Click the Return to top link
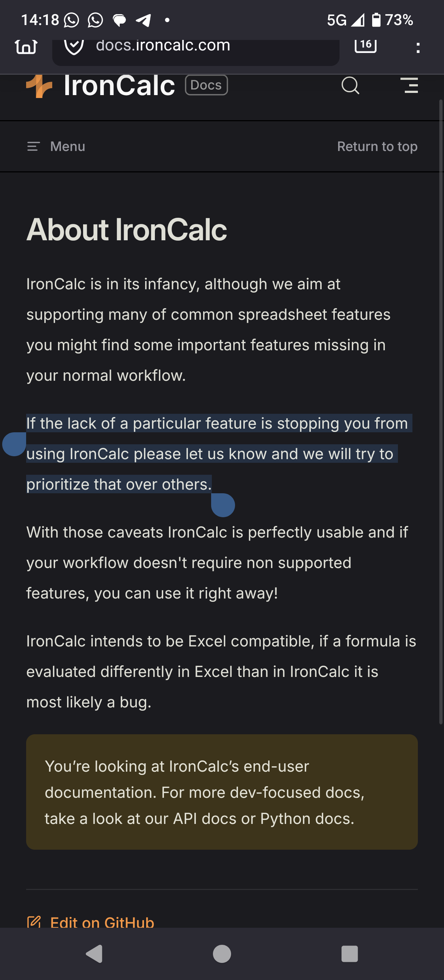The width and height of the screenshot is (444, 980). coord(377,147)
